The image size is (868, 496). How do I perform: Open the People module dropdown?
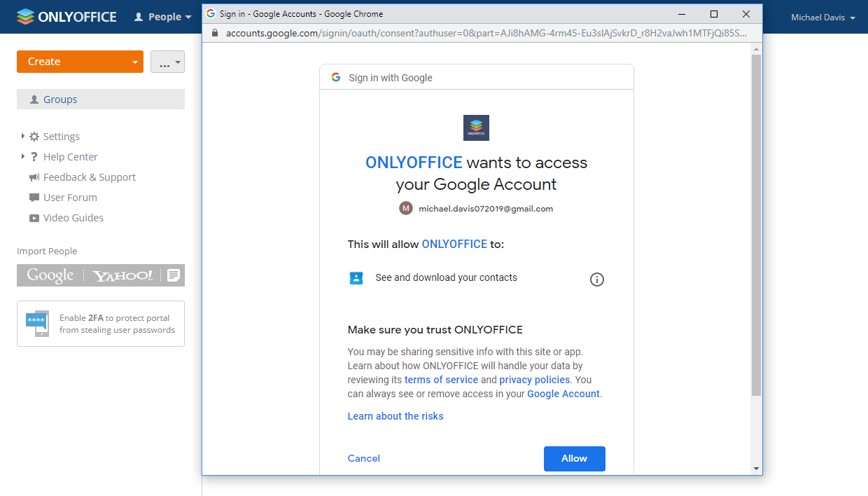click(x=162, y=17)
